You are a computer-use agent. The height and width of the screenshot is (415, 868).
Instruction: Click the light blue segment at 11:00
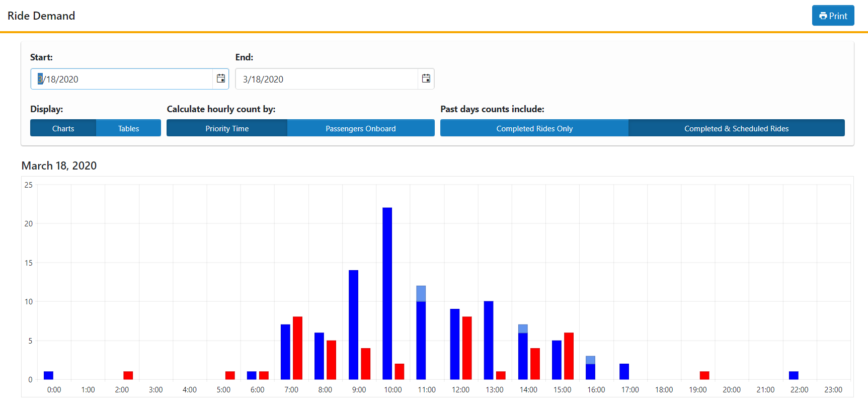(421, 294)
